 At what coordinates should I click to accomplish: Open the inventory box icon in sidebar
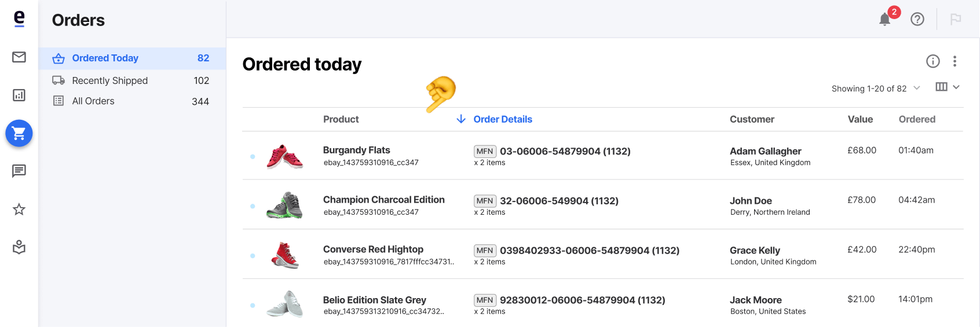pyautogui.click(x=19, y=247)
